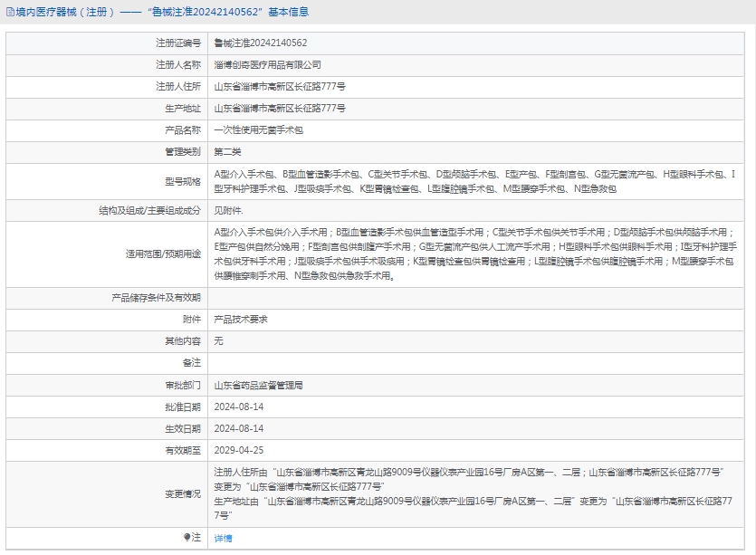Click the 注册人住所 address value
The height and width of the screenshot is (555, 756).
pyautogui.click(x=280, y=87)
